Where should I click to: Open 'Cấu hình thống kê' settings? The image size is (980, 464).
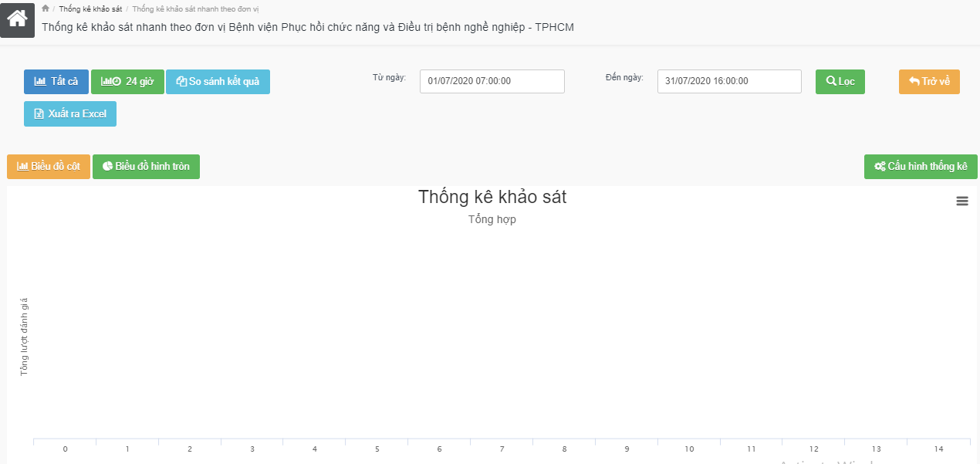(921, 167)
